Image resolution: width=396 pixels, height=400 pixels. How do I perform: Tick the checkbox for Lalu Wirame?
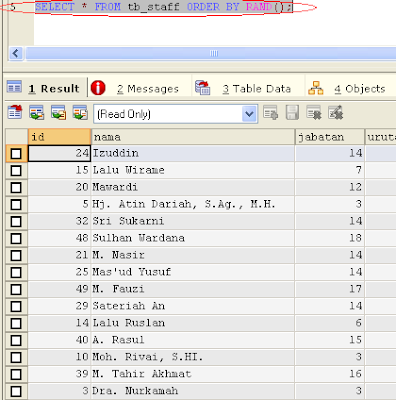(16, 171)
